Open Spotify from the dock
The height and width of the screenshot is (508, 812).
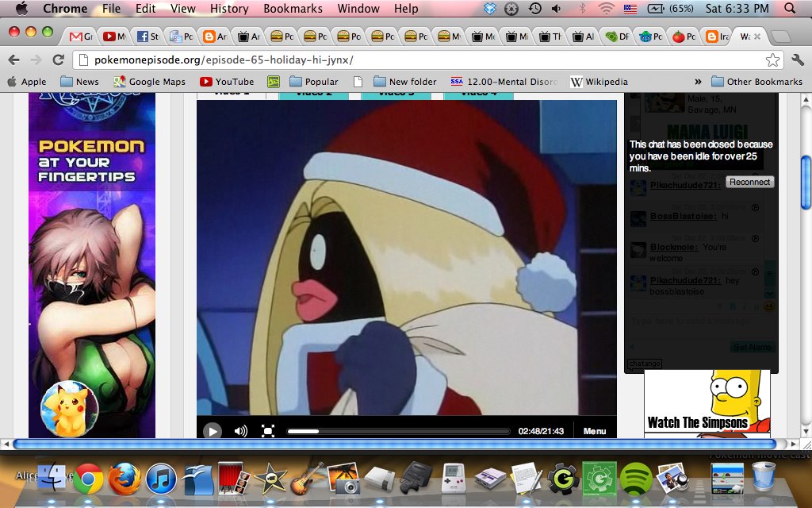click(636, 479)
